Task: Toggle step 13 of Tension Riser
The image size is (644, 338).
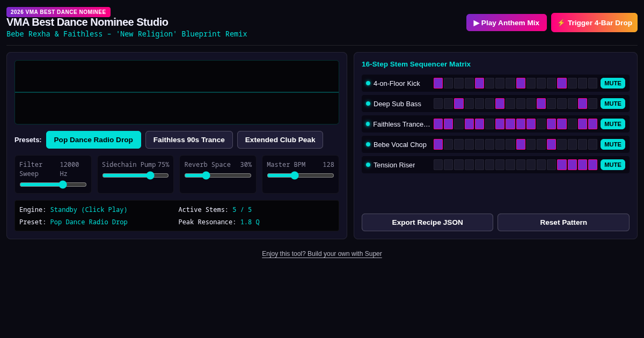Action: pyautogui.click(x=562, y=165)
